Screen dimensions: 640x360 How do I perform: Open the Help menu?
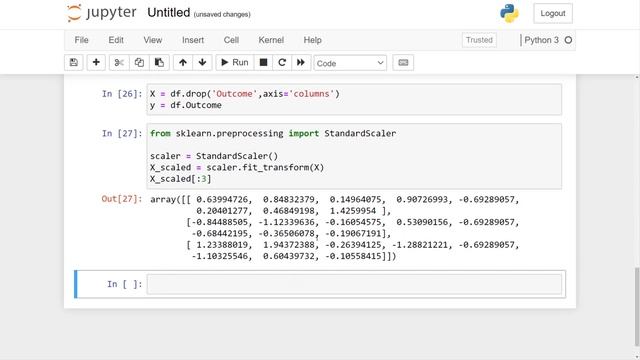pos(312,40)
